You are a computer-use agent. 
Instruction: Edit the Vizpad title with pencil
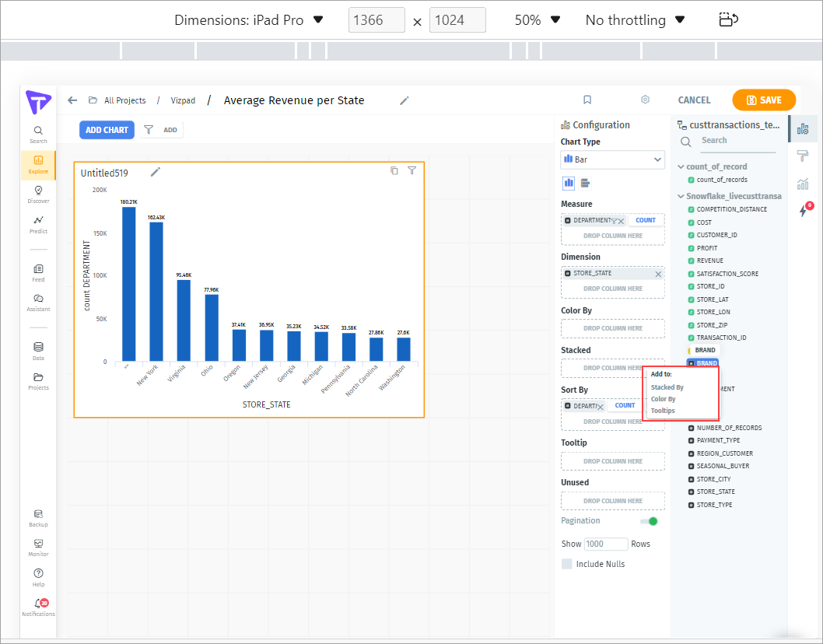(404, 100)
